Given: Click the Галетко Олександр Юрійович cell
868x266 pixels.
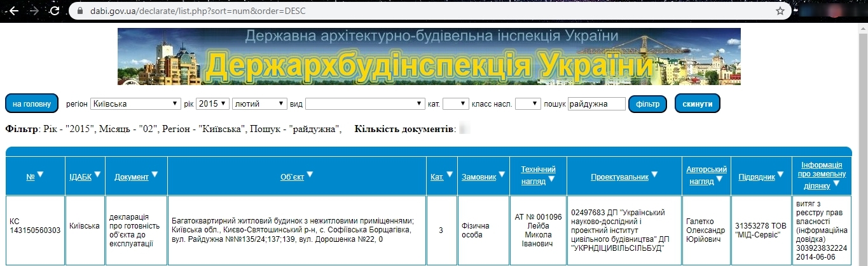Looking at the screenshot, I should click(706, 230).
